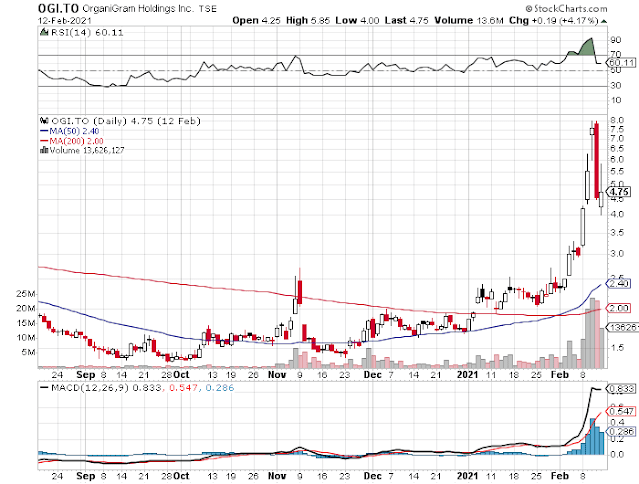Click the 12-Feb-2021 date label
The height and width of the screenshot is (484, 639).
pos(65,20)
